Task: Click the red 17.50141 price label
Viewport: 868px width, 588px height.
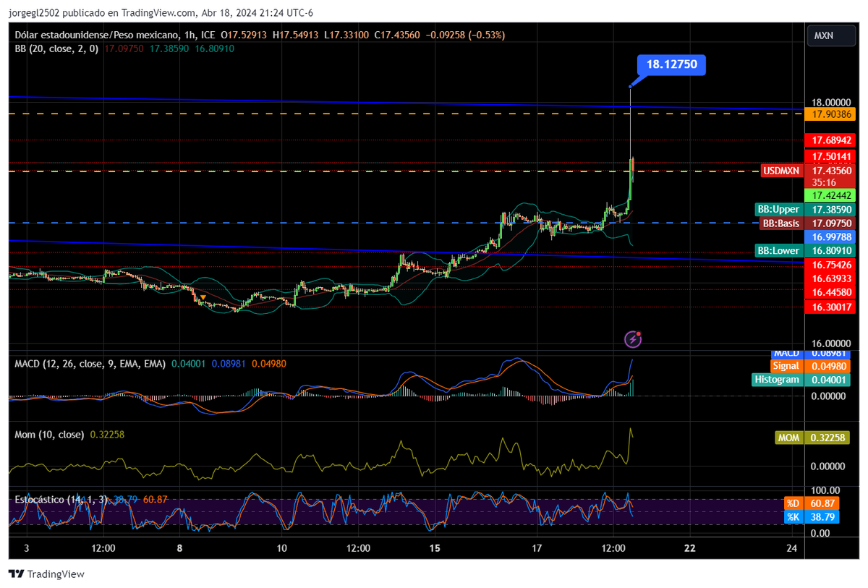Action: pyautogui.click(x=832, y=156)
